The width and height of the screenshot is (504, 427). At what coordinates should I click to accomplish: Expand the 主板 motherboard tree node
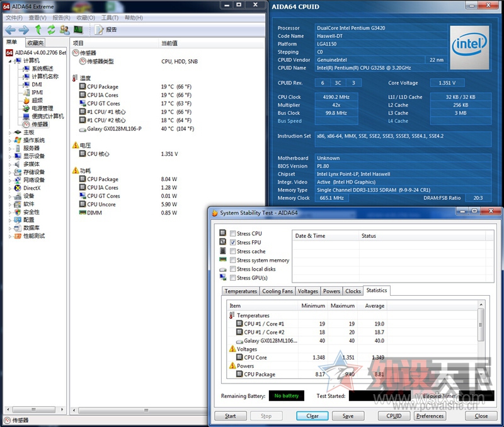point(9,132)
